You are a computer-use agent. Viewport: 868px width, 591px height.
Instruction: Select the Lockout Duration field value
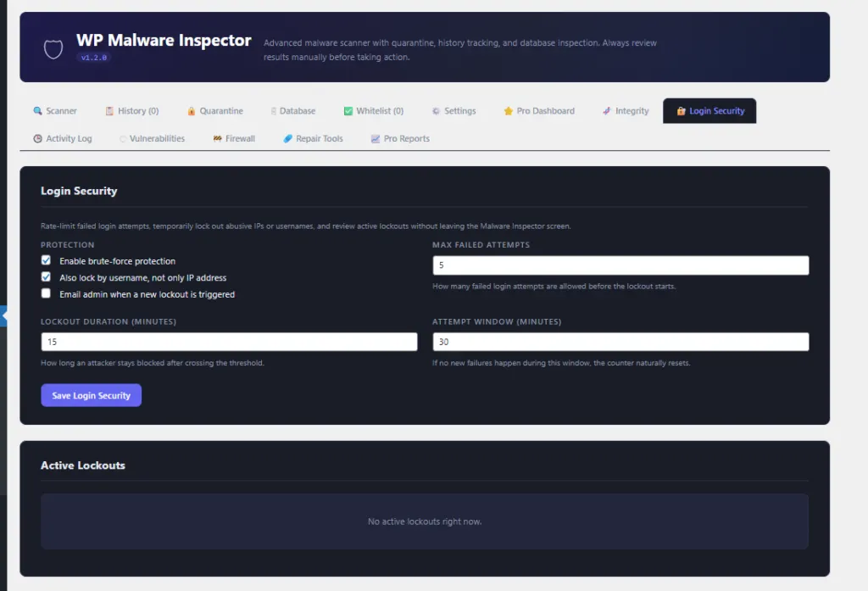229,341
